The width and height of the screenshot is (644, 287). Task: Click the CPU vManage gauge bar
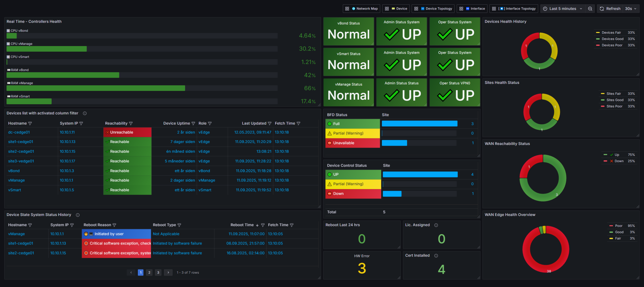[142, 49]
